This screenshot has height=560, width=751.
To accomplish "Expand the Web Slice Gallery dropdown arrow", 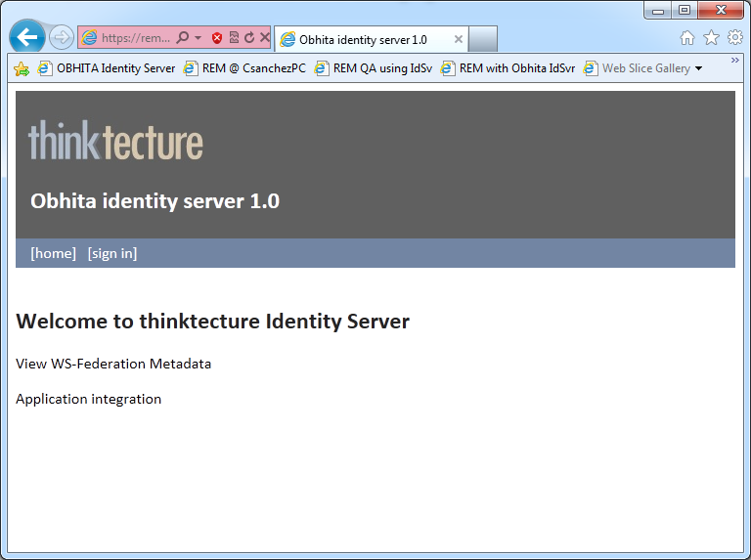I will pyautogui.click(x=699, y=68).
